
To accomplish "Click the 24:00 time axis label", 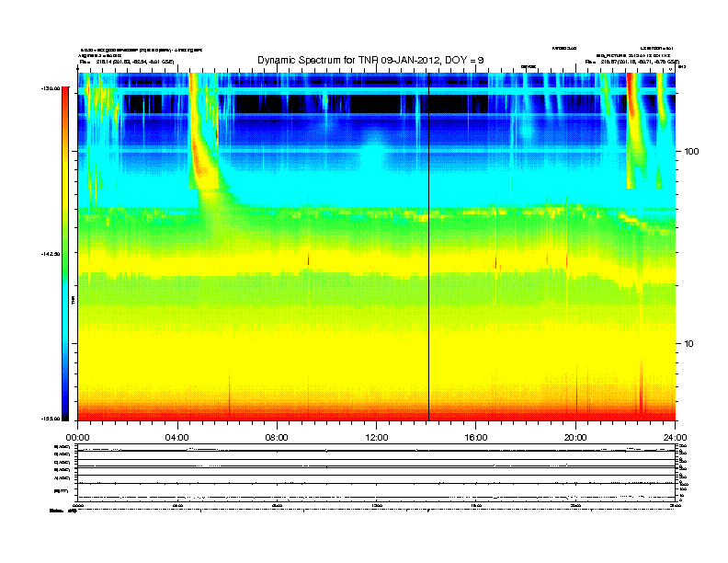I will pyautogui.click(x=675, y=438).
